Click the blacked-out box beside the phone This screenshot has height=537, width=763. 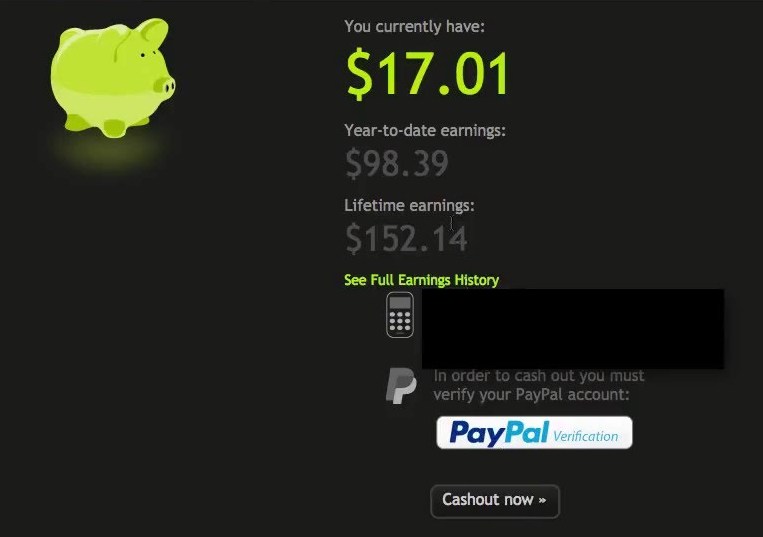click(573, 329)
